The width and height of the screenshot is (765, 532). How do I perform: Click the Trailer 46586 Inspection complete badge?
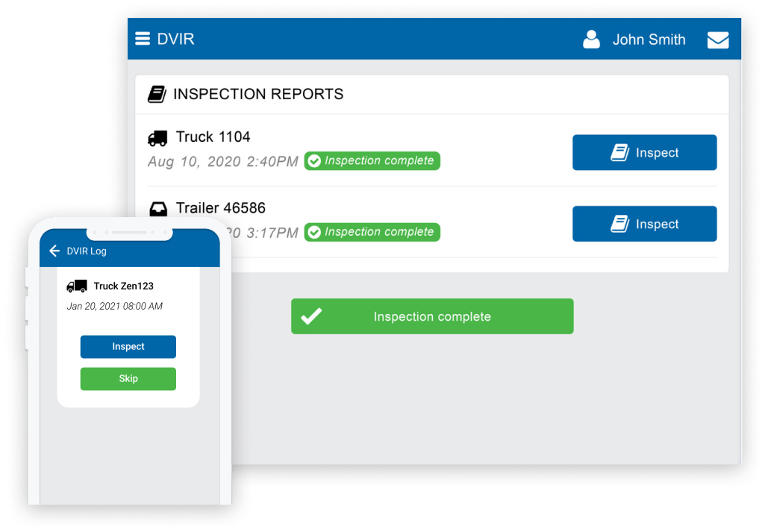pyautogui.click(x=372, y=232)
